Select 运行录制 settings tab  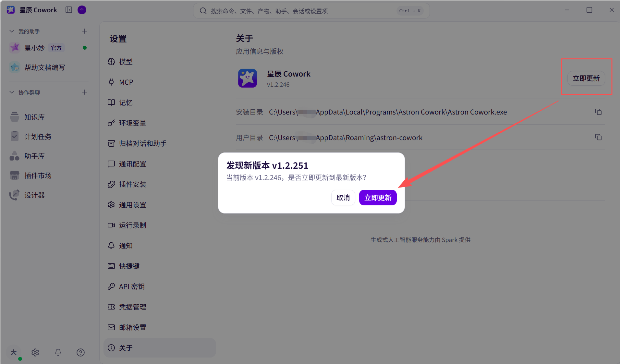(x=160, y=225)
